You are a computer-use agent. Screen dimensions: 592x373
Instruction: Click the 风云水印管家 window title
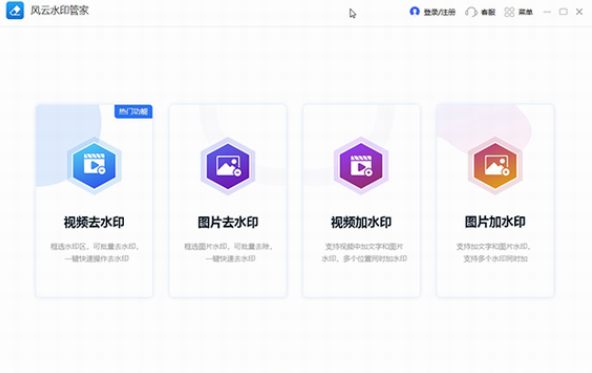point(60,10)
